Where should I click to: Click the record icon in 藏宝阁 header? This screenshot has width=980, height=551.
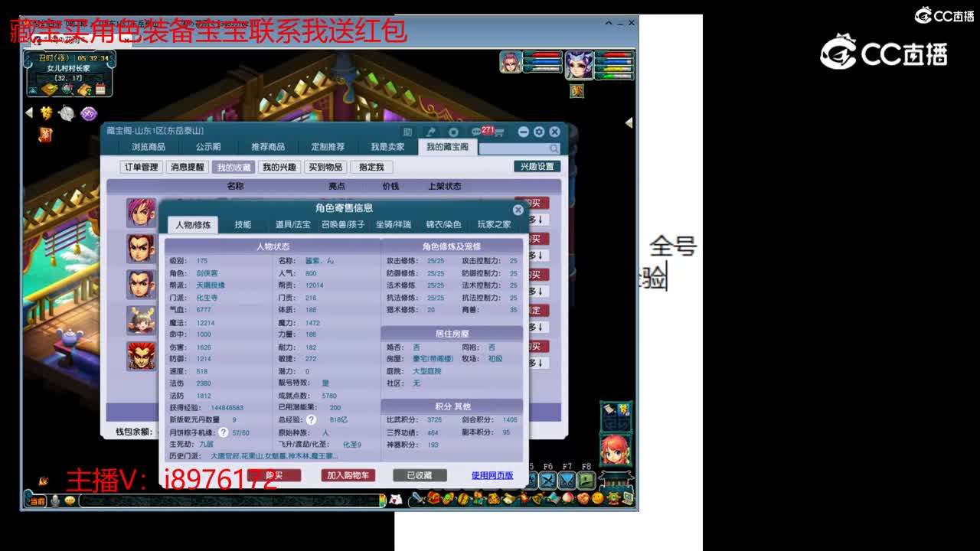[453, 132]
